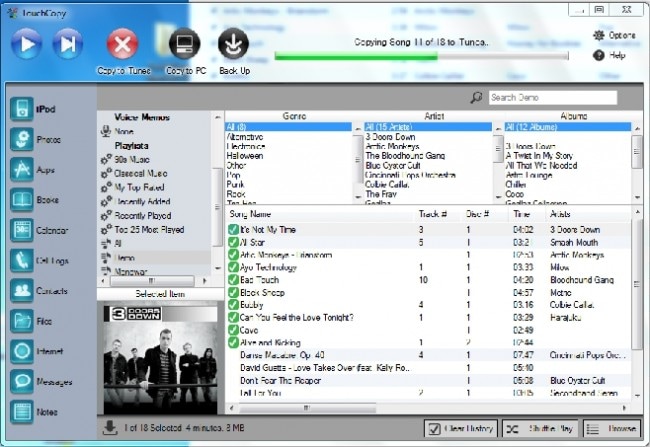
Task: Select song Danse Macabre, Op. 40
Action: [282, 355]
